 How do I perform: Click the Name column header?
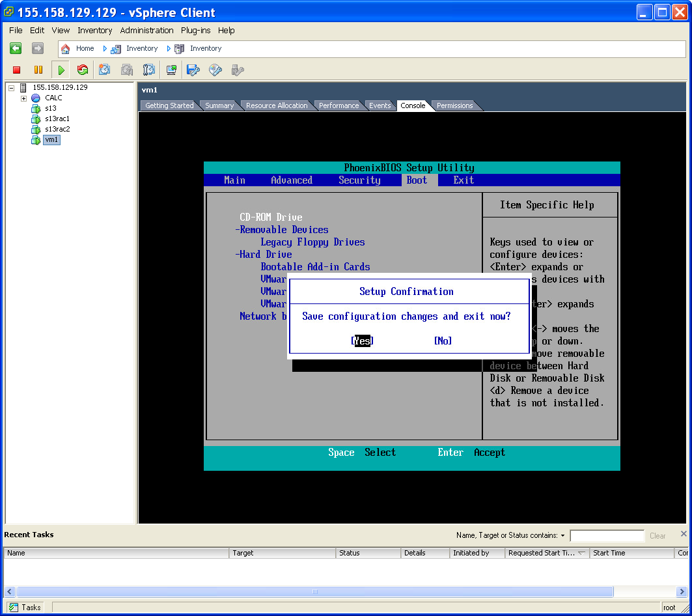tap(117, 553)
